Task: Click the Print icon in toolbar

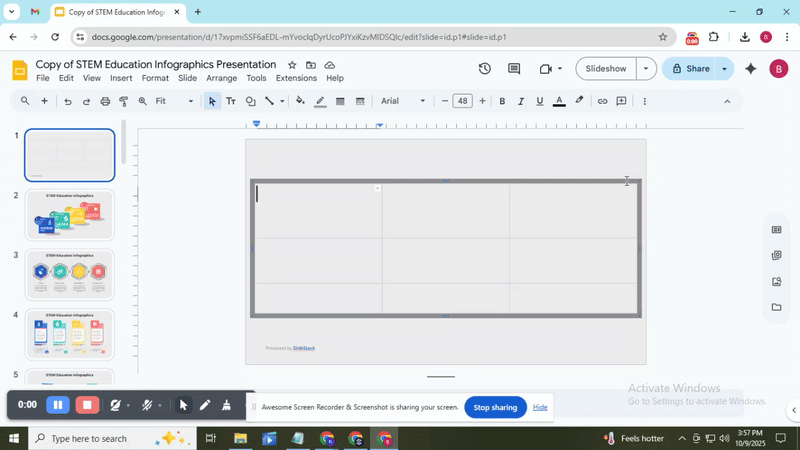Action: click(105, 101)
